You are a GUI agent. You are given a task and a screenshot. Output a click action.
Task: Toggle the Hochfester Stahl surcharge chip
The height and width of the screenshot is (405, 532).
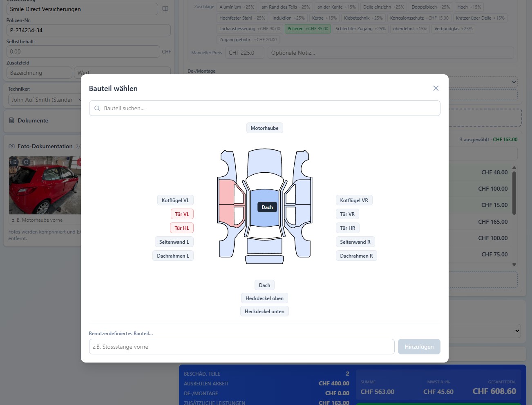point(242,18)
